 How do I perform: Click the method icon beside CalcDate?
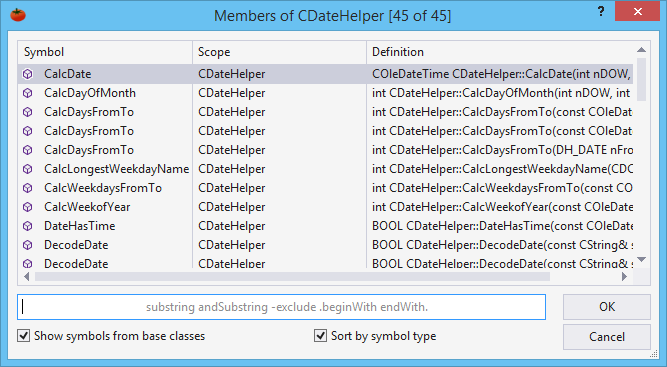pos(28,74)
